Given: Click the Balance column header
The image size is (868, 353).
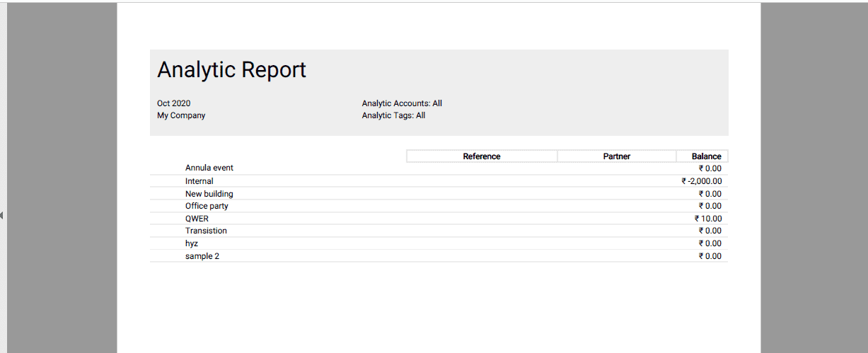Looking at the screenshot, I should [x=706, y=156].
